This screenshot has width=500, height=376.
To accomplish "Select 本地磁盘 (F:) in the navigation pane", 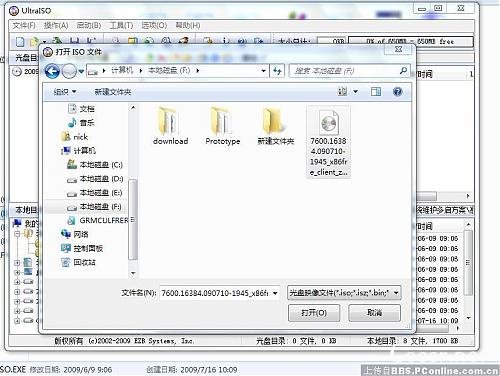I will click(94, 207).
